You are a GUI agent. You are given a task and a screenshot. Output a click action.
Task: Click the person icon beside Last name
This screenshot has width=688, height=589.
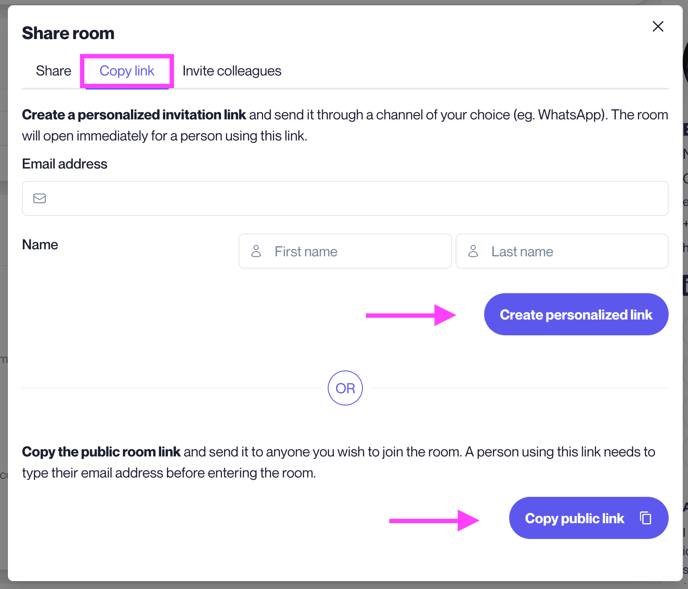click(473, 251)
